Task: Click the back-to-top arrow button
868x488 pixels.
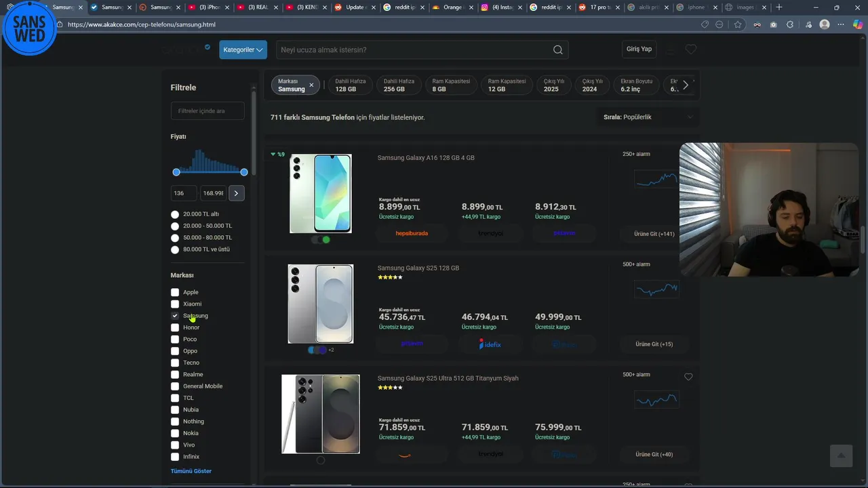Action: tap(841, 455)
